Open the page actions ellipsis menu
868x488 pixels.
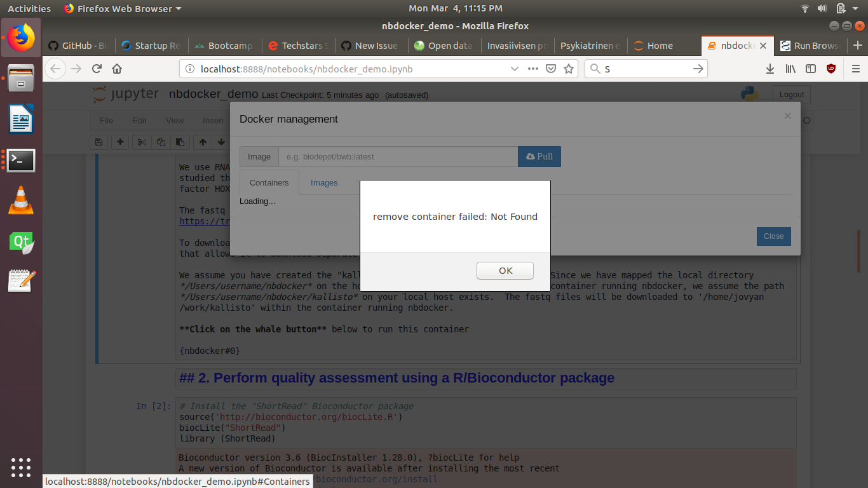pyautogui.click(x=533, y=68)
